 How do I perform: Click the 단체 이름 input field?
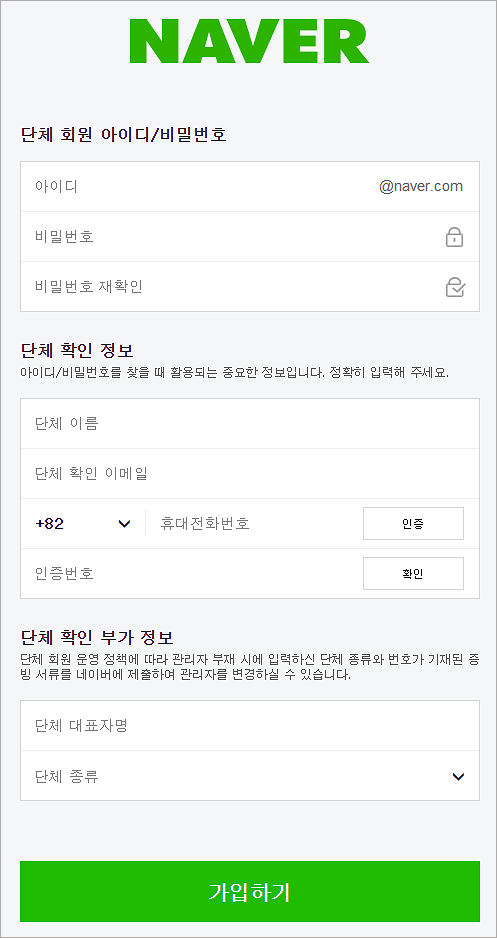(250, 424)
